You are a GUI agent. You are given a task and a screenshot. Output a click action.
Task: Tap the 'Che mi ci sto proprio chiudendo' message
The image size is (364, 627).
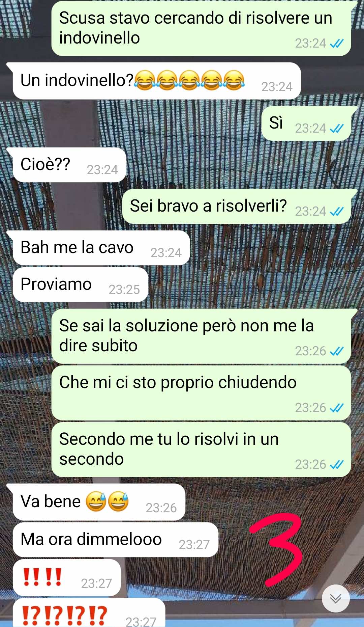point(201,393)
